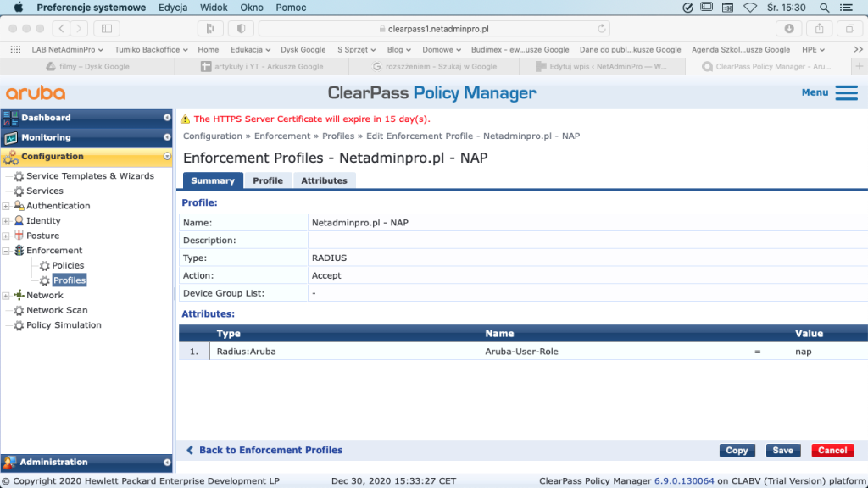Click the Wi-Fi icon in menu bar
The image size is (868, 488).
pos(750,7)
